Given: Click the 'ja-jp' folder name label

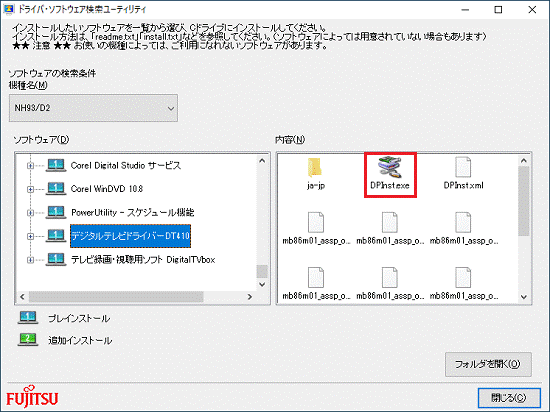Looking at the screenshot, I should click(316, 185).
